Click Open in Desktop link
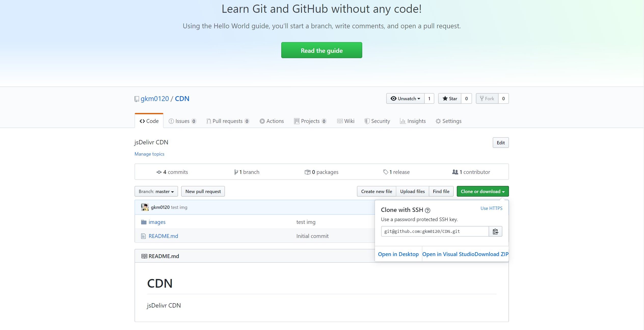 398,254
